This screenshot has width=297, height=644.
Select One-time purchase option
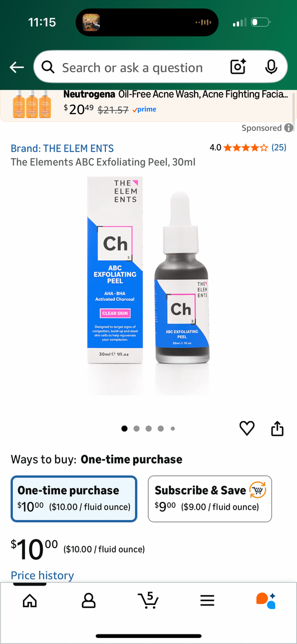click(74, 499)
